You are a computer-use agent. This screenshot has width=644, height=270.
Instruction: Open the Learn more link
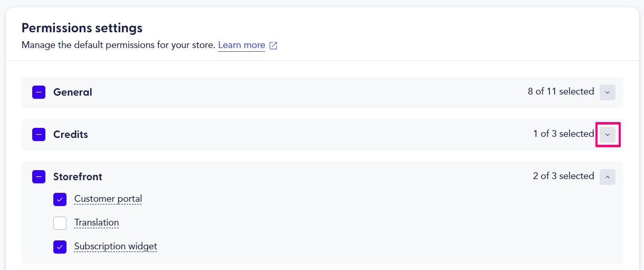(x=241, y=45)
